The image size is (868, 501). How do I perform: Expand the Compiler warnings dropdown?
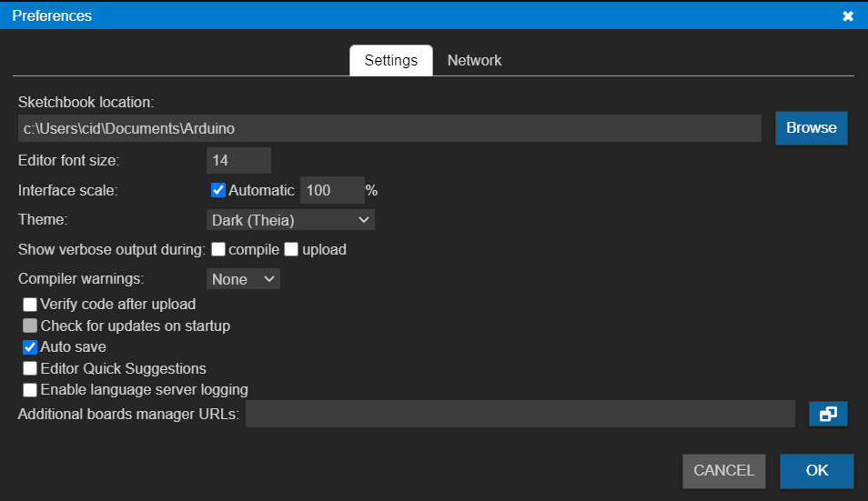coord(243,279)
